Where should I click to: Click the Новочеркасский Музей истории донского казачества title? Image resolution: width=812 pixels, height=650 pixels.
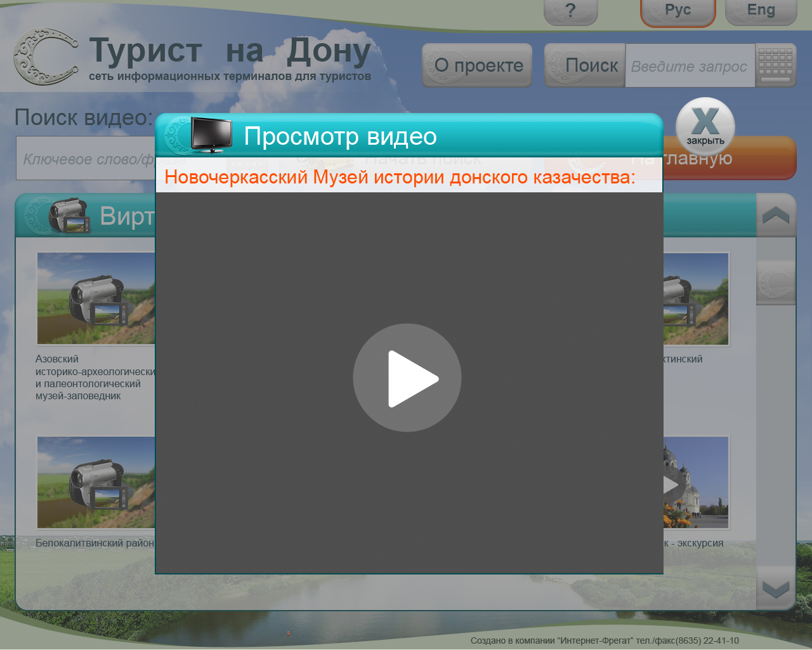(x=400, y=177)
